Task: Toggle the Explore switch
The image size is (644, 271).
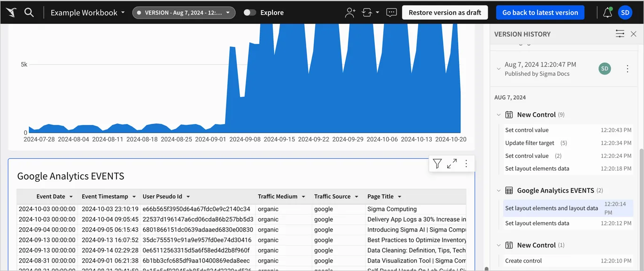Action: [249, 13]
